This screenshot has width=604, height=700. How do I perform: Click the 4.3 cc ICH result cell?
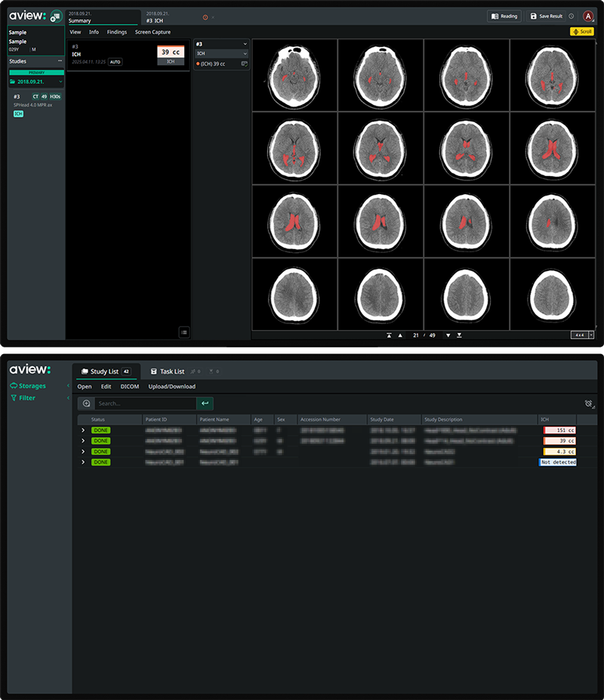pyautogui.click(x=559, y=452)
